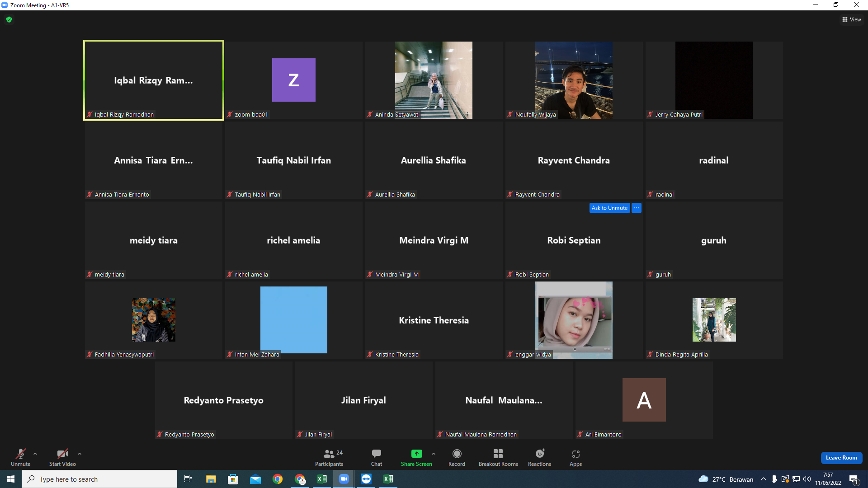Screen dimensions: 868x488
Task: Click the muted mic icon beside Jilan Firyal
Action: 300,435
